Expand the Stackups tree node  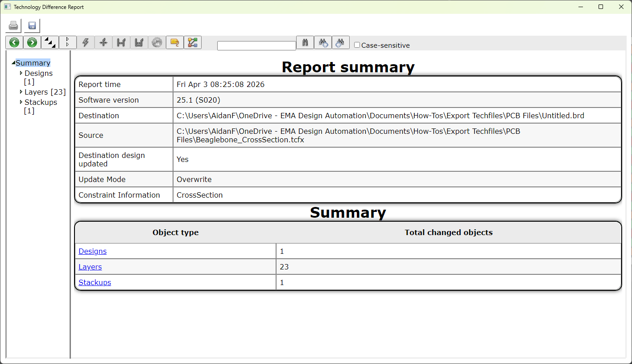[21, 102]
